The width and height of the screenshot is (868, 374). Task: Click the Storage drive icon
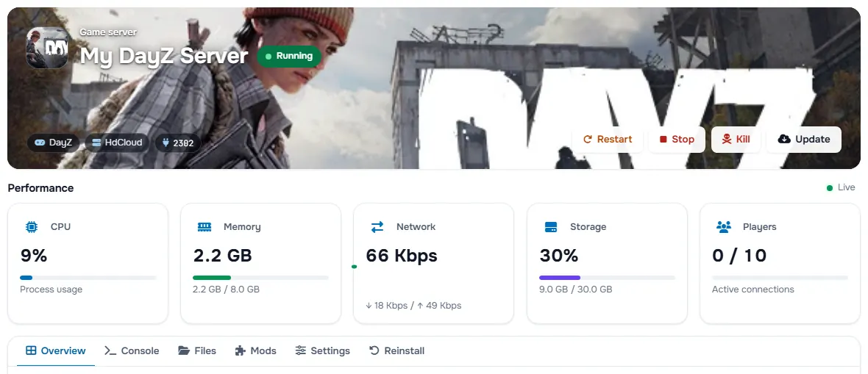551,227
